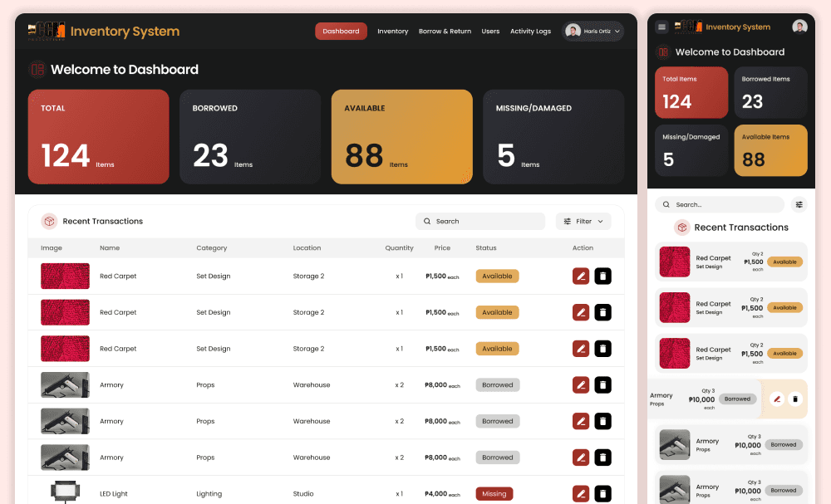Open the Dashboard tab in desktop navigation

click(x=341, y=32)
